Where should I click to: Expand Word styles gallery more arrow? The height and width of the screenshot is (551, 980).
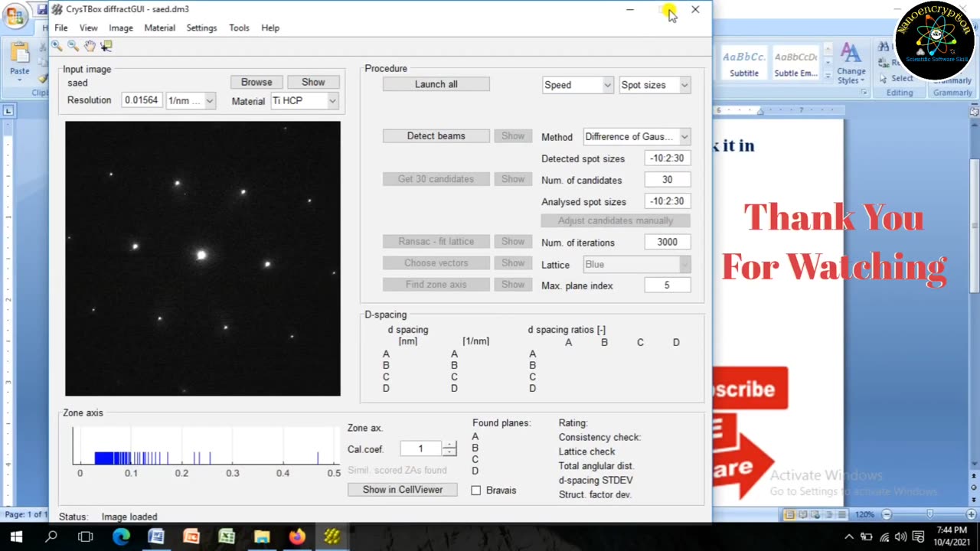coord(829,75)
